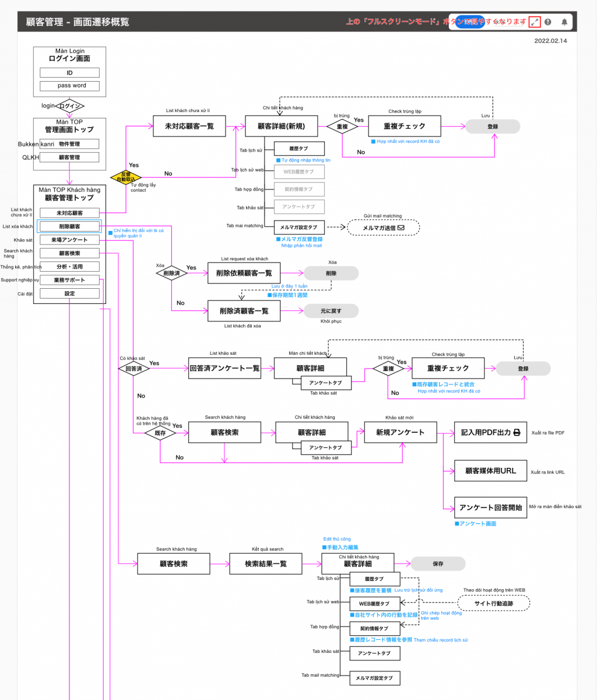
Task: Click the 顧客媒体用URL box
Action: point(490,471)
